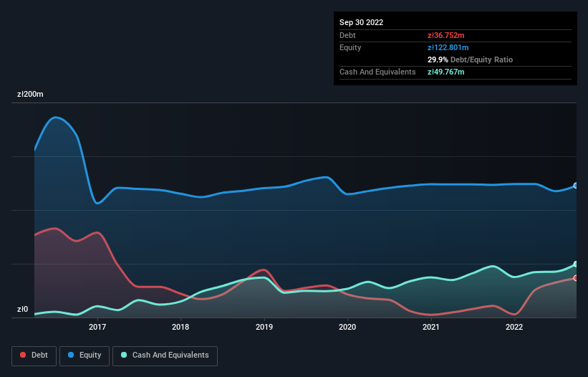Image resolution: width=588 pixels, height=377 pixels.
Task: Toggle the Debt series legend button
Action: tap(34, 355)
